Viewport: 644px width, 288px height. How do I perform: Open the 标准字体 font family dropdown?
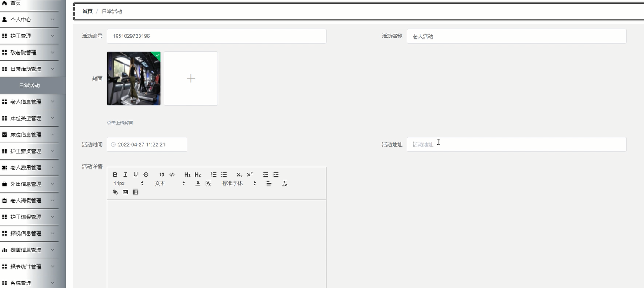point(239,184)
